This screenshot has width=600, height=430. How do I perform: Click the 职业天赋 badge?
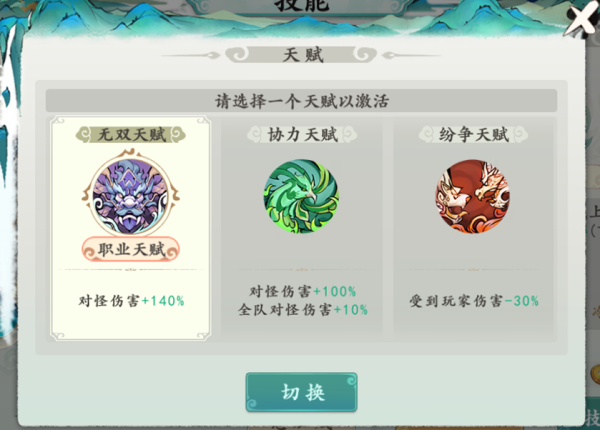(x=130, y=249)
